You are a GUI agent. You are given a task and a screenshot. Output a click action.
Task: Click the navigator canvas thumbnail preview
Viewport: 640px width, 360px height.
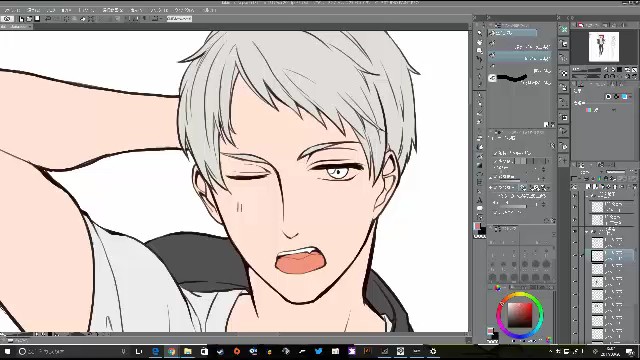point(604,47)
